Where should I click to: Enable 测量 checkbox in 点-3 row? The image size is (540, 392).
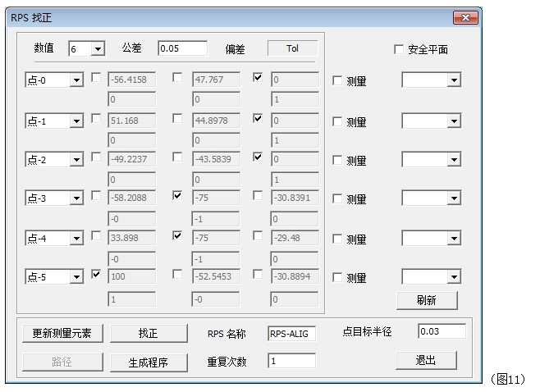coord(337,198)
